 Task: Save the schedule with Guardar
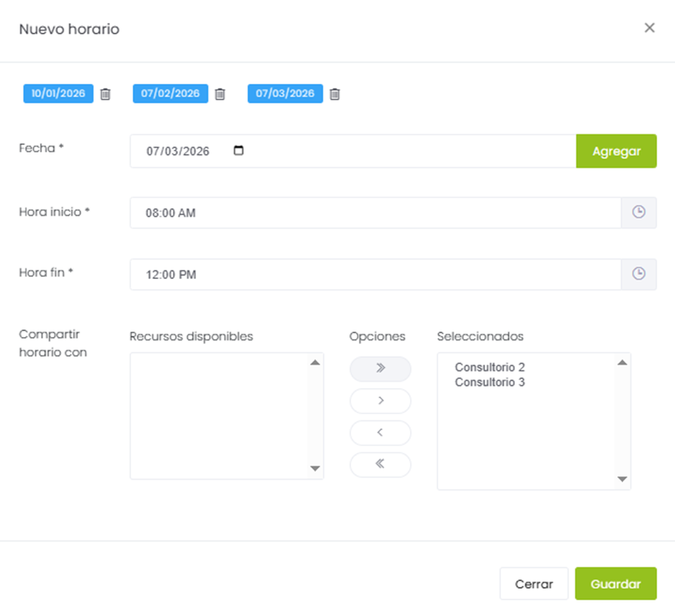[615, 583]
